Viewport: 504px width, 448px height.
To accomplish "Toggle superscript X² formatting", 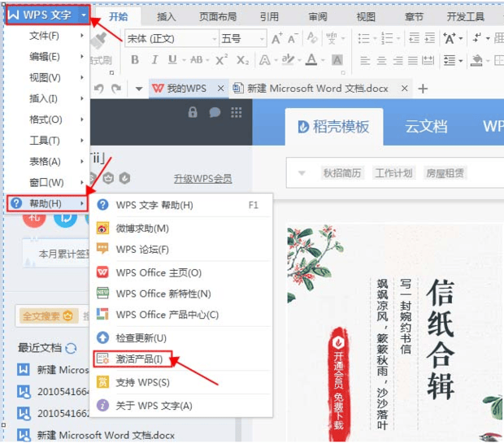I will tap(221, 60).
